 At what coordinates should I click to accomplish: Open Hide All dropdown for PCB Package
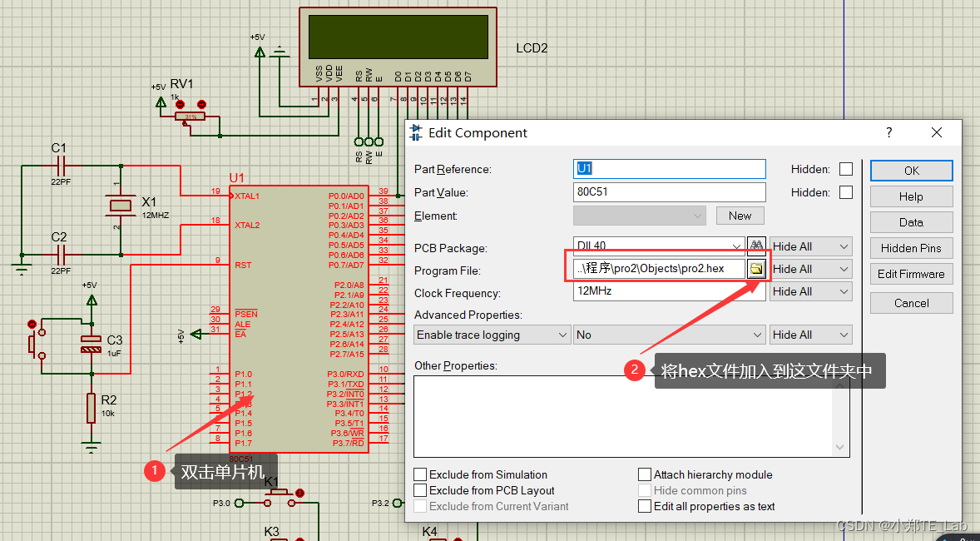click(810, 246)
